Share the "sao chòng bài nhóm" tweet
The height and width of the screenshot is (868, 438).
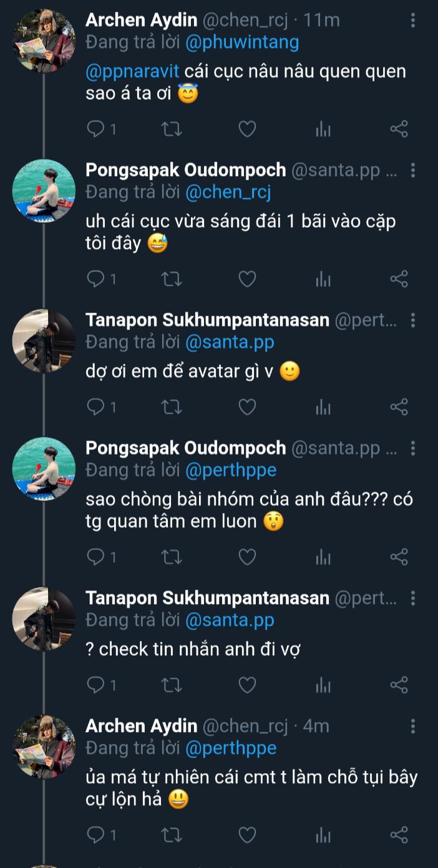399,557
